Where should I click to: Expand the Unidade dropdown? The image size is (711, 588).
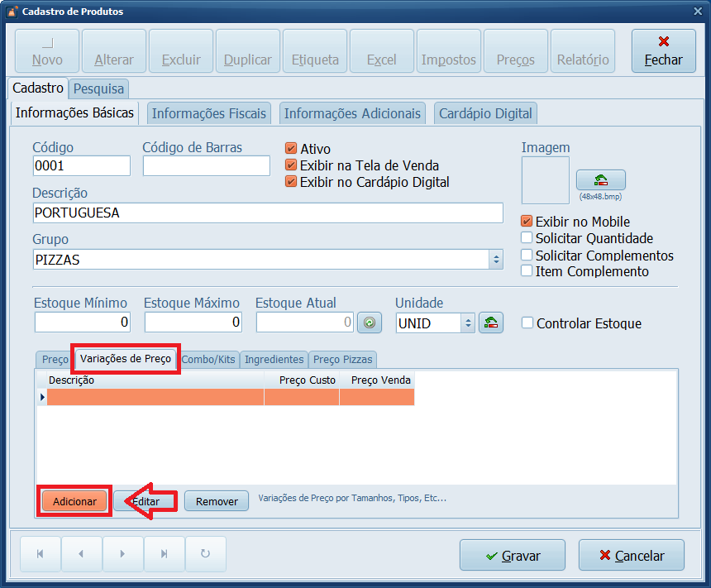coord(468,323)
